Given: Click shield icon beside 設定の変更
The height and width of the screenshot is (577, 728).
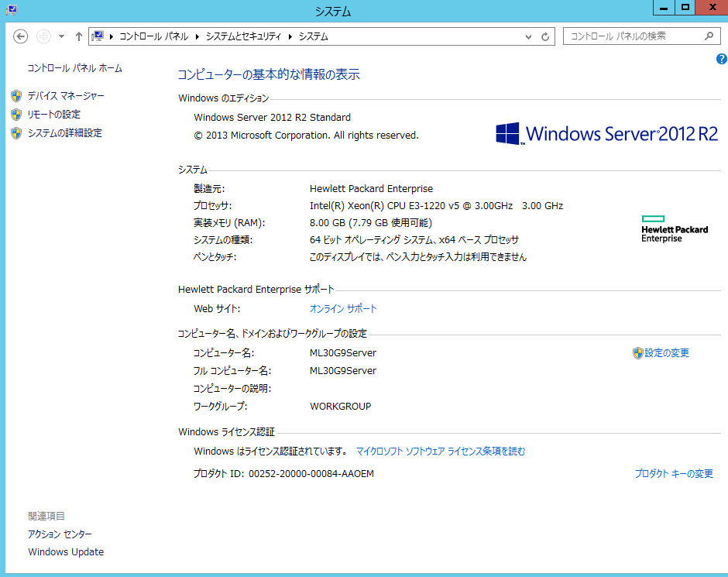Looking at the screenshot, I should point(637,353).
